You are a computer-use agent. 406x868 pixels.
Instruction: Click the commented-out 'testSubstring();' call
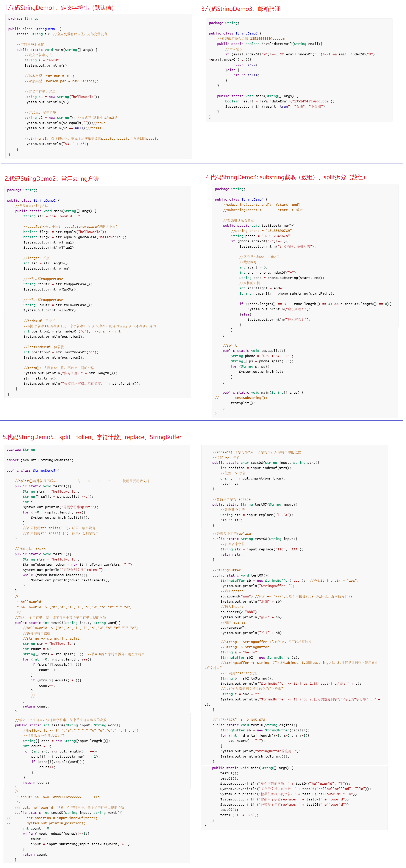pyautogui.click(x=251, y=398)
